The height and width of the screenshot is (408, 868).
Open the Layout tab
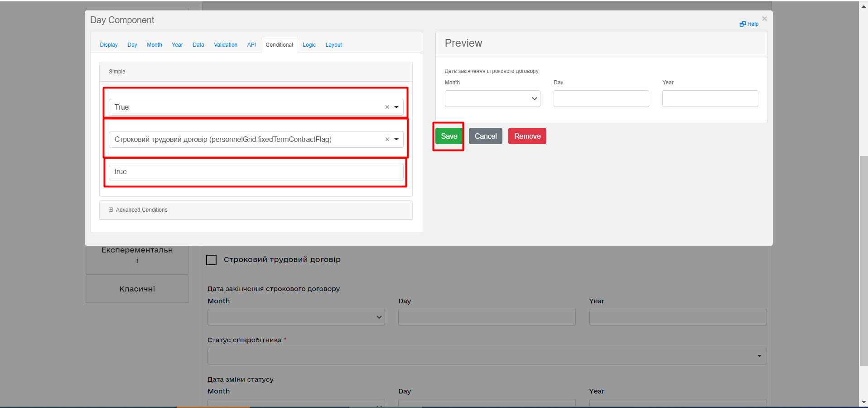point(333,45)
